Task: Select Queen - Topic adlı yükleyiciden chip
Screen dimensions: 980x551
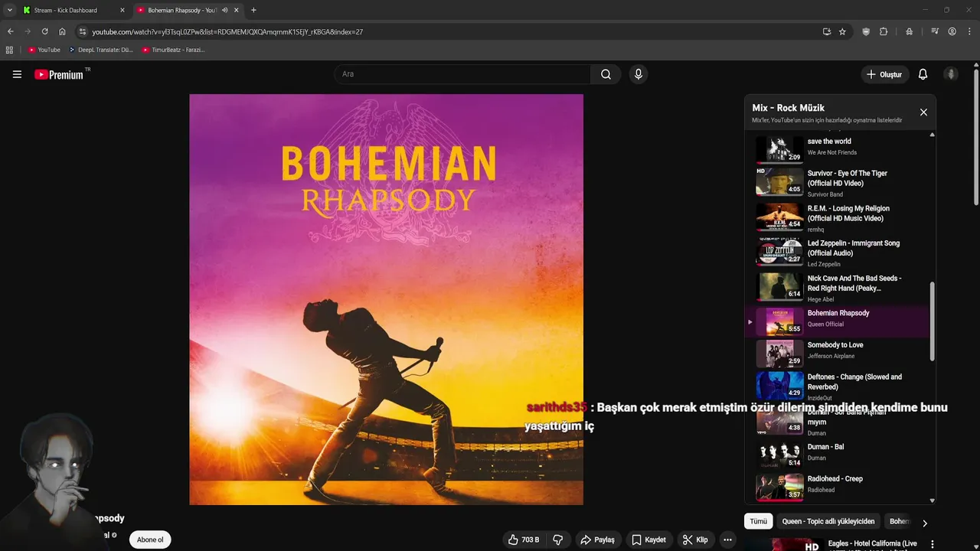Action: [x=828, y=521]
